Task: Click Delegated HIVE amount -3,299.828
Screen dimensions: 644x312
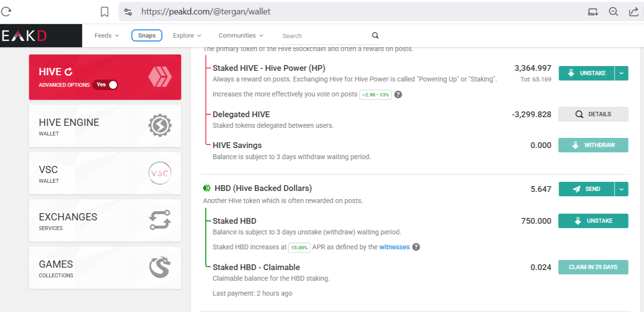Action: pos(532,114)
